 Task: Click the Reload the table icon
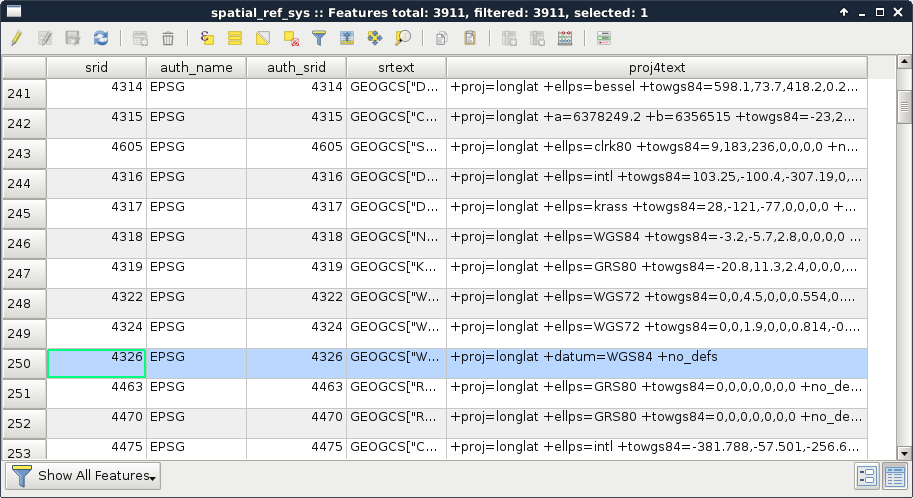point(101,38)
